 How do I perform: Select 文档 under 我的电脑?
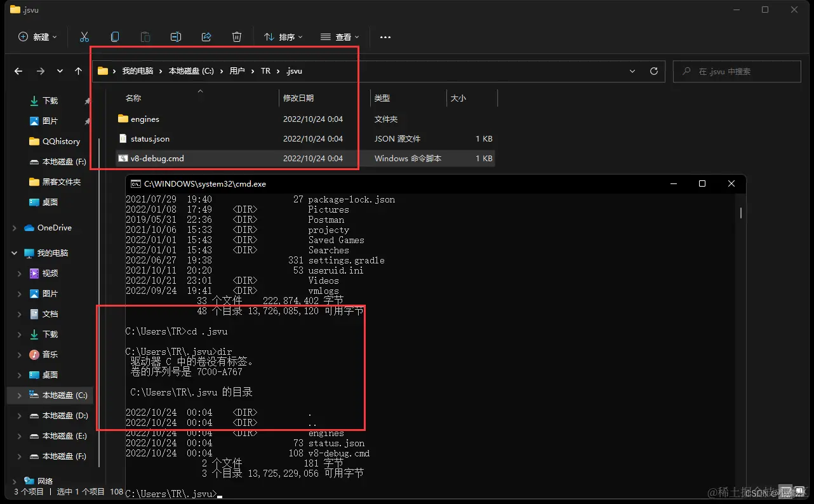point(50,314)
